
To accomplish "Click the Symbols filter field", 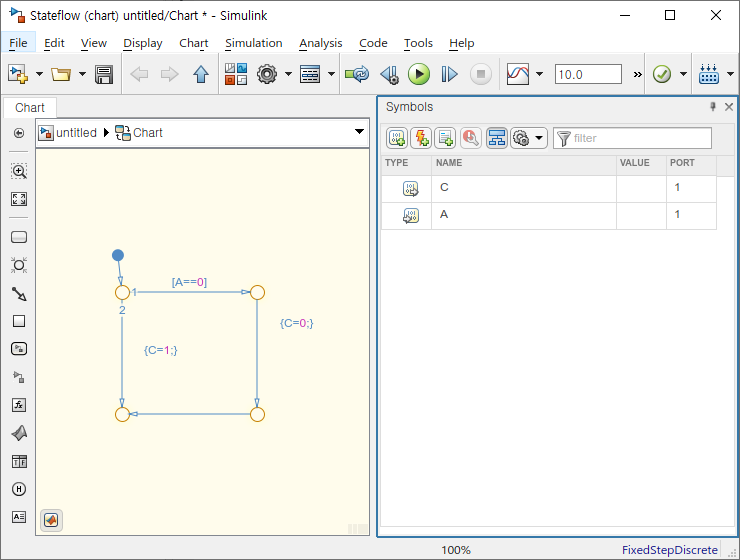I will pyautogui.click(x=632, y=138).
